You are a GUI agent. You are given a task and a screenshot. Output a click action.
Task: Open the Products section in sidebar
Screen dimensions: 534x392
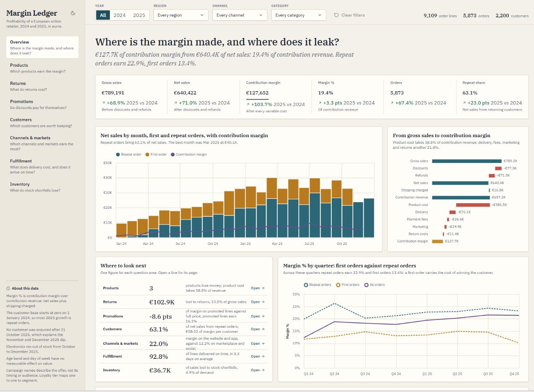click(42, 68)
